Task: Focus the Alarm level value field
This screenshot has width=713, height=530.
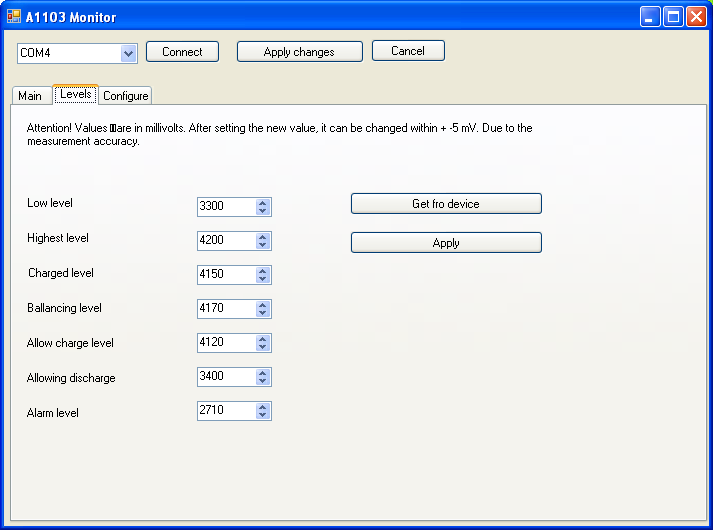Action: (x=225, y=411)
